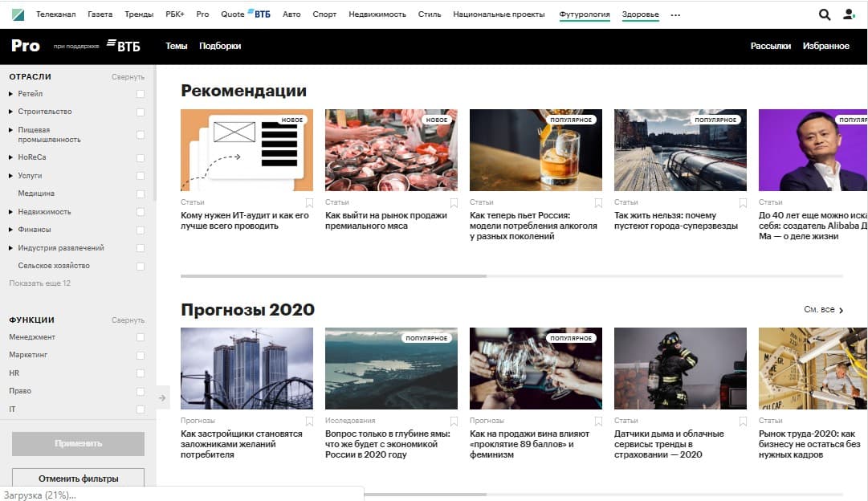Expand the Недвижимость sidebar category triangle
The image size is (868, 501).
(x=10, y=211)
